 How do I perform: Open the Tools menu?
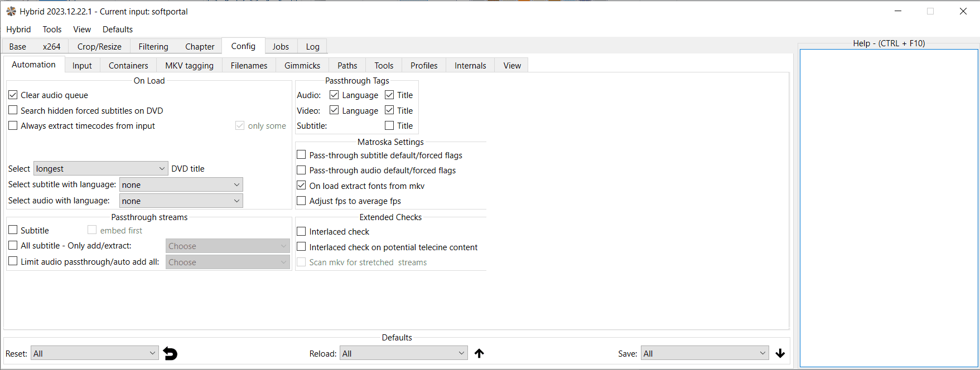coord(52,30)
